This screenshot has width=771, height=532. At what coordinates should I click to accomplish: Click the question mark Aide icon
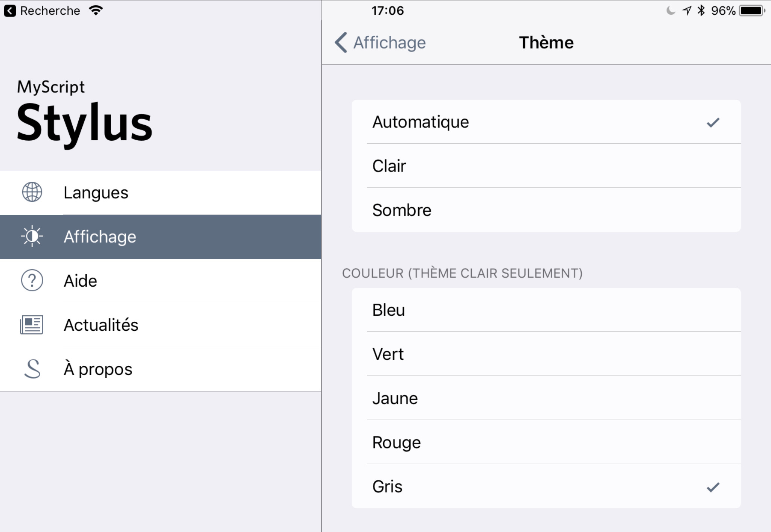pos(32,281)
